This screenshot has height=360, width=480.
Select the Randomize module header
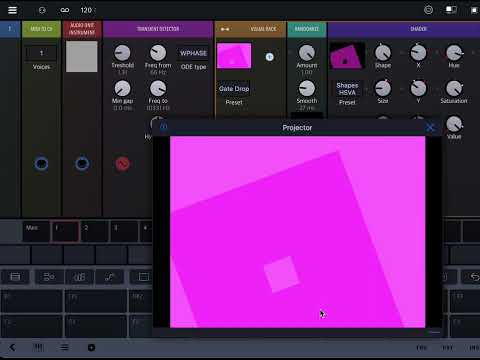(x=307, y=29)
